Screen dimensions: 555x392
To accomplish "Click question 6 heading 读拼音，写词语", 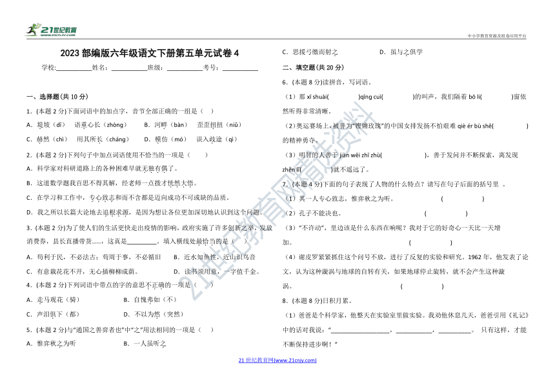I will [327, 83].
